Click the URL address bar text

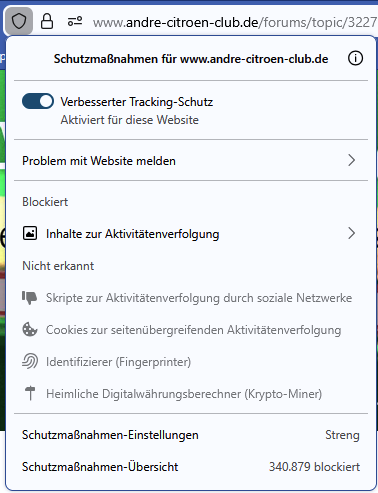[x=235, y=22]
